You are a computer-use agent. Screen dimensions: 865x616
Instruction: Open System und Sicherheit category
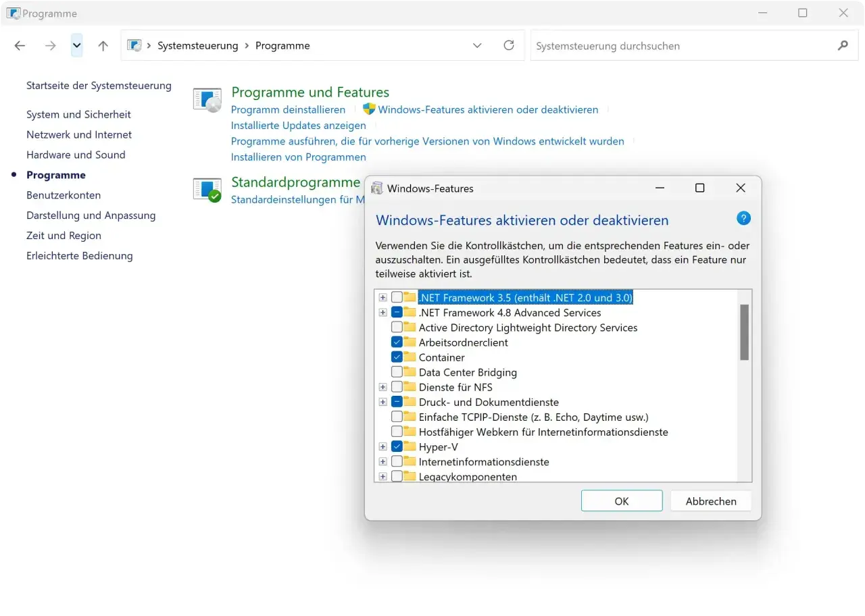tap(78, 115)
